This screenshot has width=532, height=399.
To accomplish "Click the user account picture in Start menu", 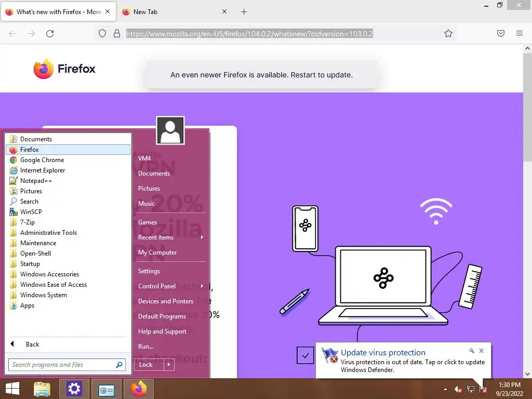I will [170, 130].
